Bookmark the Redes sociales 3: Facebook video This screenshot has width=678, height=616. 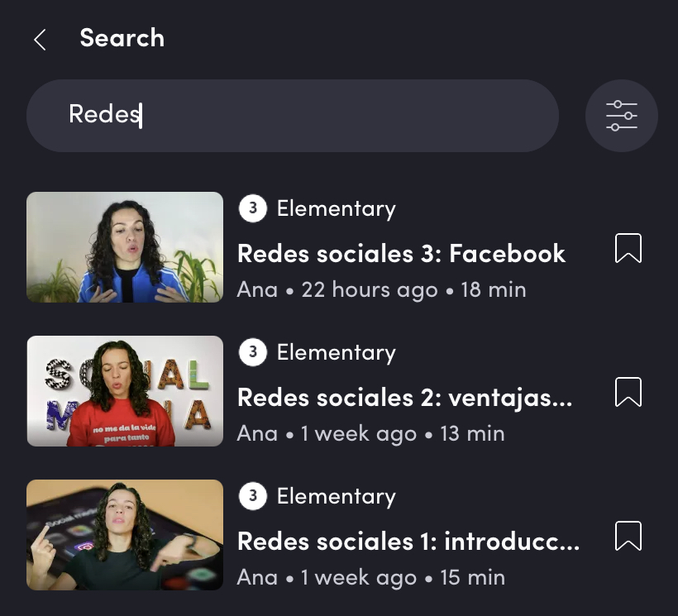628,248
